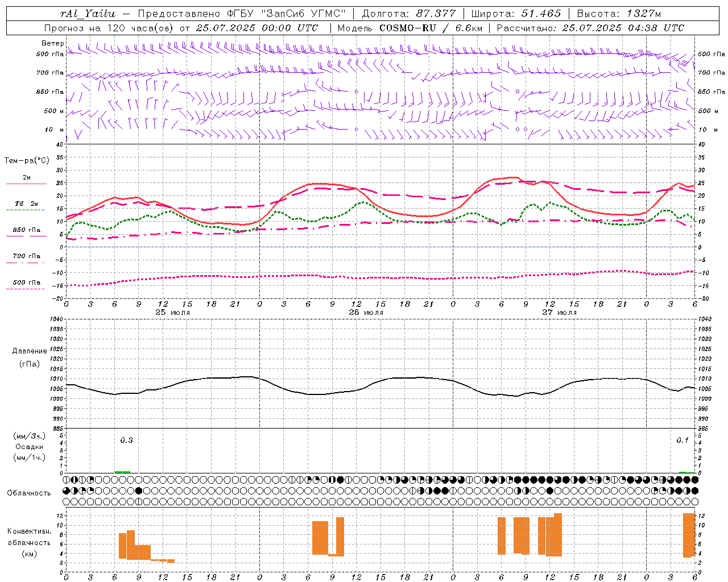Click the 500 гПа temperature legend entry
This screenshot has height=582, width=728.
26,282
